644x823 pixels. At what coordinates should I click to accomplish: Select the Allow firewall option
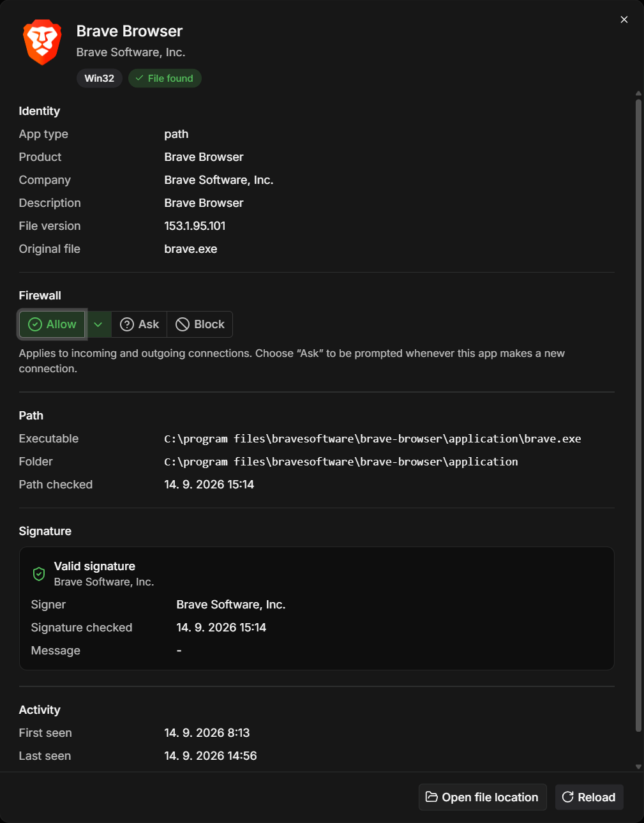[52, 324]
